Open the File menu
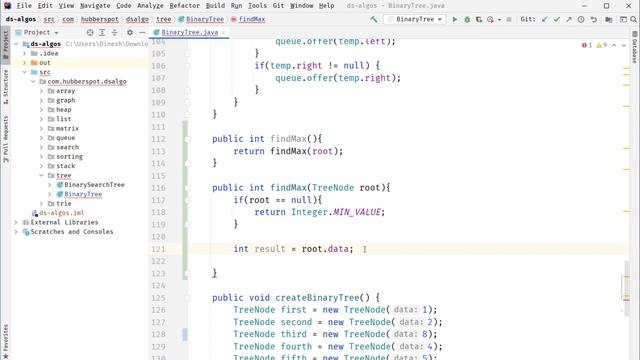640x360 pixels. tap(24, 6)
